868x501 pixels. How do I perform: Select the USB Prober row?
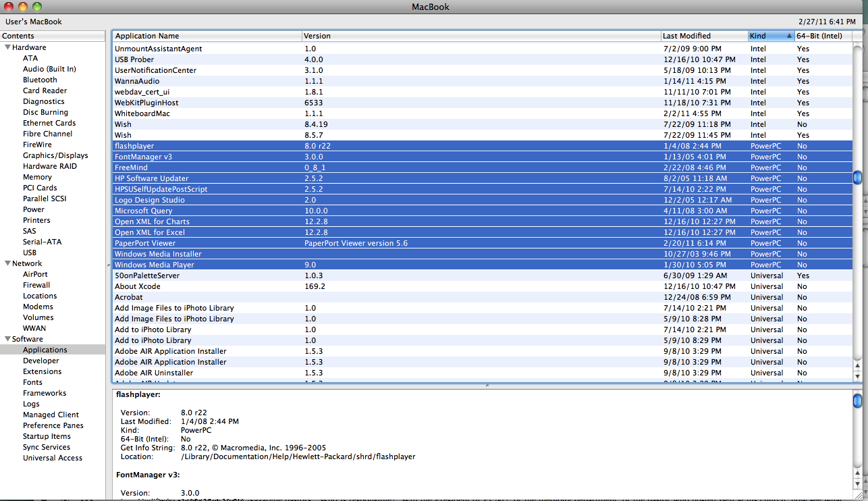click(x=482, y=59)
